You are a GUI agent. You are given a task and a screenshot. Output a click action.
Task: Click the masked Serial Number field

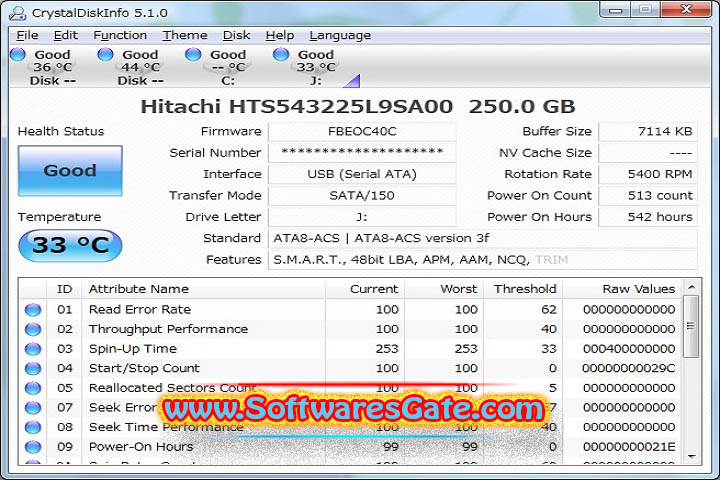pyautogui.click(x=362, y=152)
